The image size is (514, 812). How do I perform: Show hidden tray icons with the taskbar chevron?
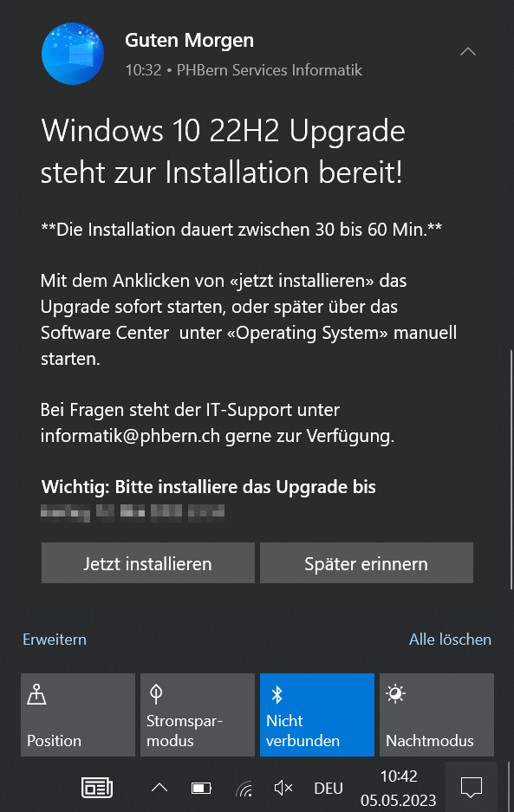pos(159,788)
